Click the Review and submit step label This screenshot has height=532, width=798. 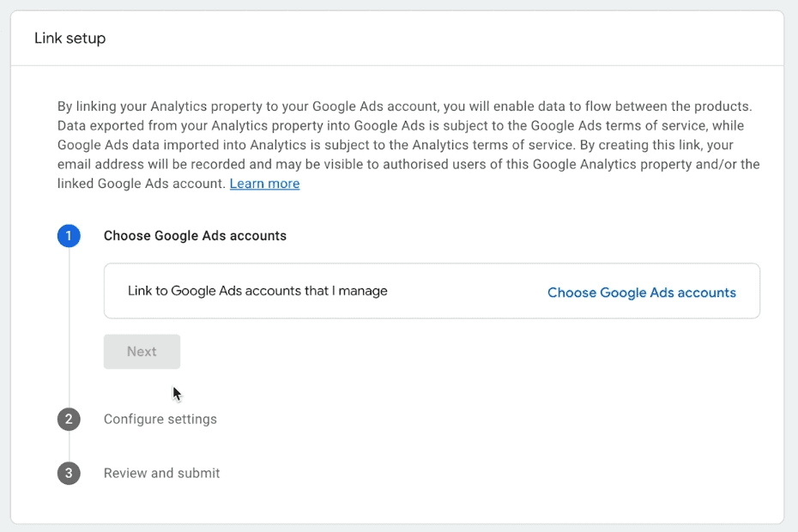coord(161,473)
